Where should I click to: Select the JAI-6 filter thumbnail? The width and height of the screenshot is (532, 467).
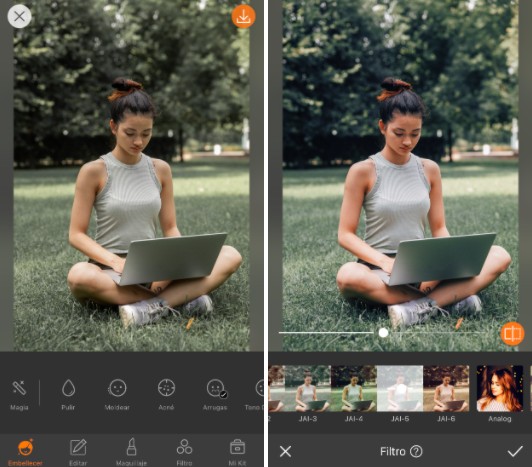tap(446, 394)
